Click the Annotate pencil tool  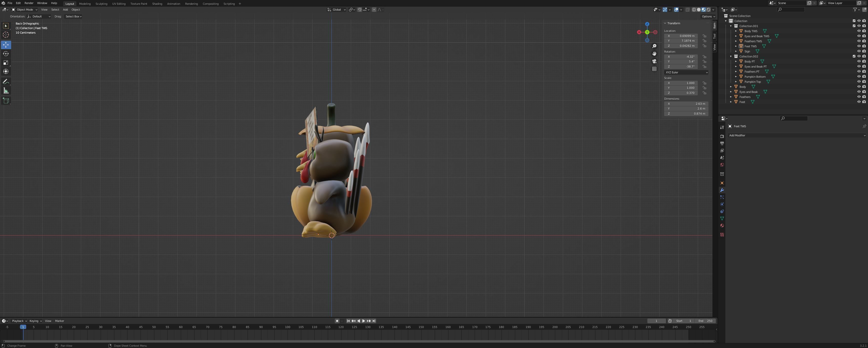tap(6, 81)
